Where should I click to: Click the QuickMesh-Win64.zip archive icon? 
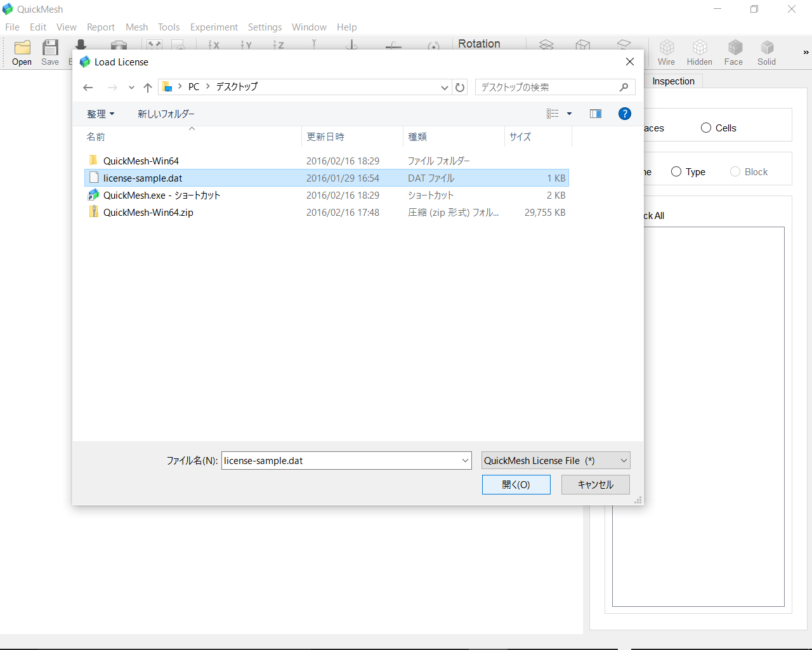(93, 212)
